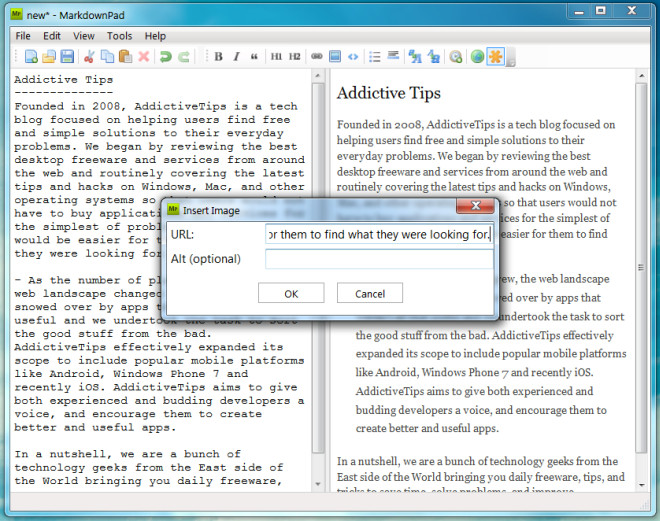Image resolution: width=660 pixels, height=521 pixels.
Task: Click the Insert Image toolbar icon
Action: pyautogui.click(x=335, y=56)
